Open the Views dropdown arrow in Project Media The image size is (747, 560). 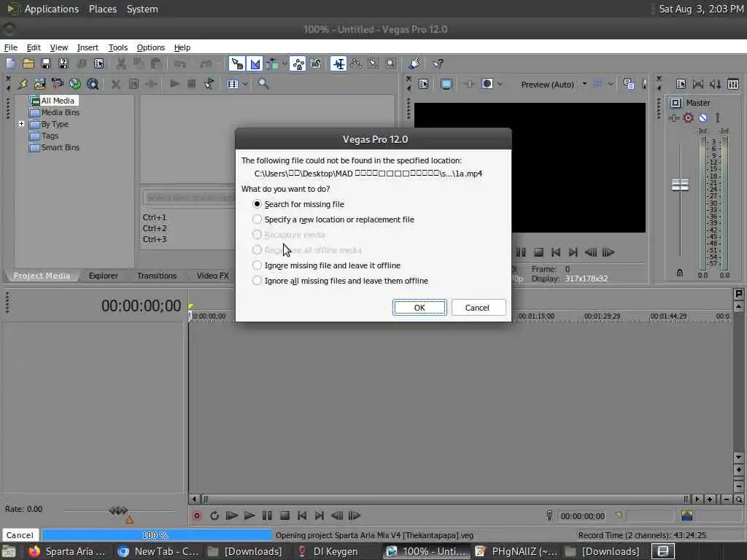245,84
